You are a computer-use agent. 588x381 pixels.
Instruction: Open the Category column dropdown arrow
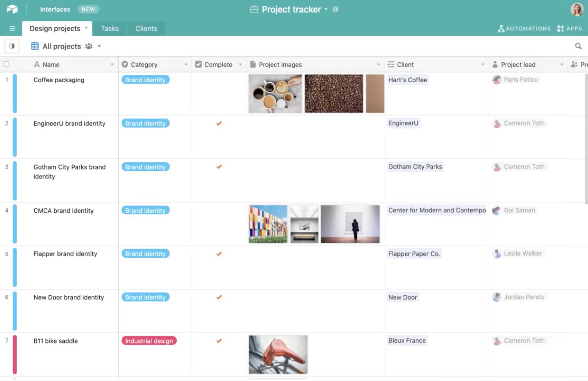[x=186, y=65]
